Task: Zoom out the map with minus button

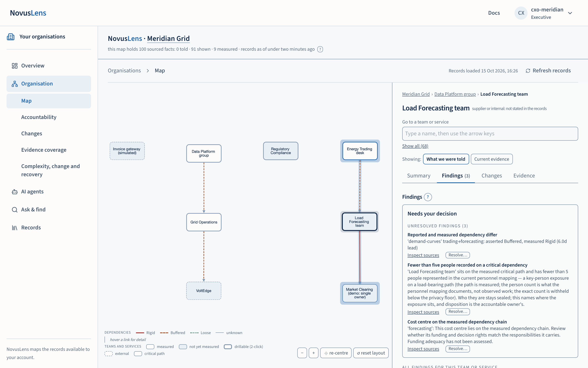Action: [x=302, y=353]
